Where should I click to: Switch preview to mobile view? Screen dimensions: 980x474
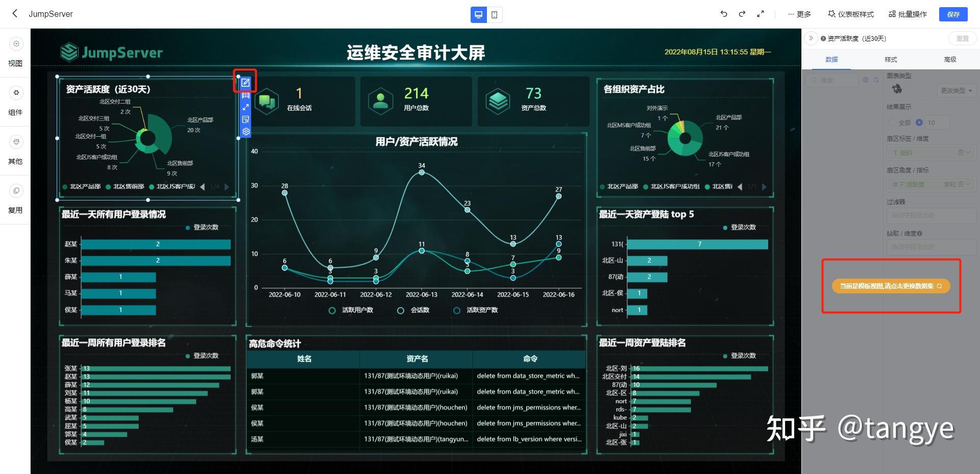494,14
